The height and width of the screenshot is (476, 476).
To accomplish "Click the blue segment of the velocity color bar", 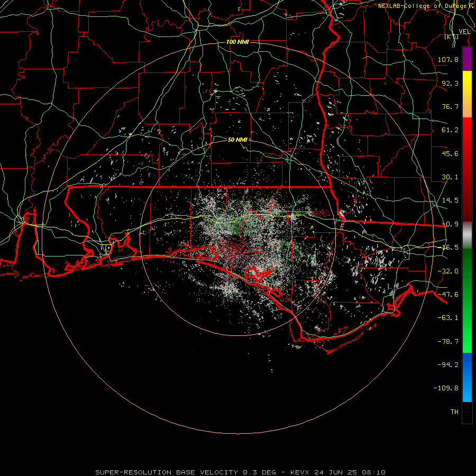I will [467, 377].
